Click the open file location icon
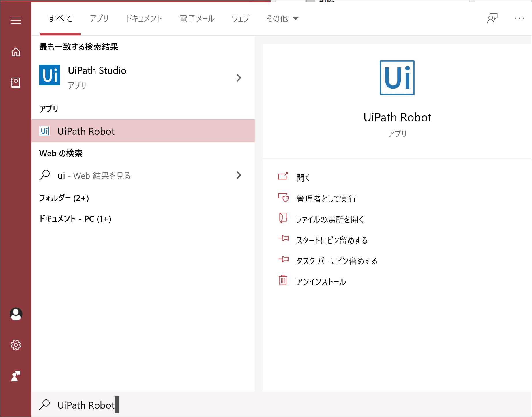The image size is (532, 417). 283,218
